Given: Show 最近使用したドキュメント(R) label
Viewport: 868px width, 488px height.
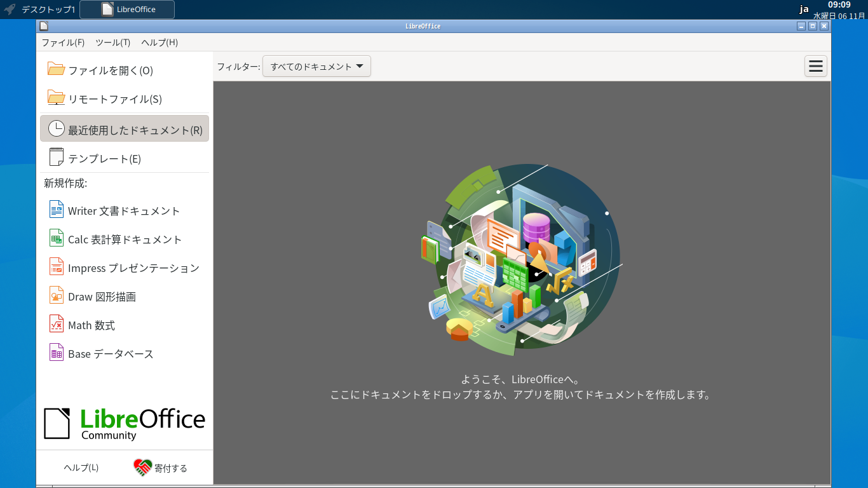Looking at the screenshot, I should pyautogui.click(x=135, y=130).
